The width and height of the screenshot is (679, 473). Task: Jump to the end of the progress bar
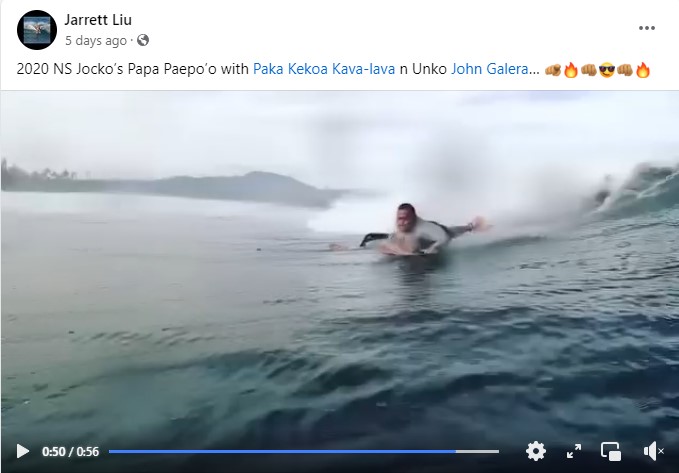(497, 451)
